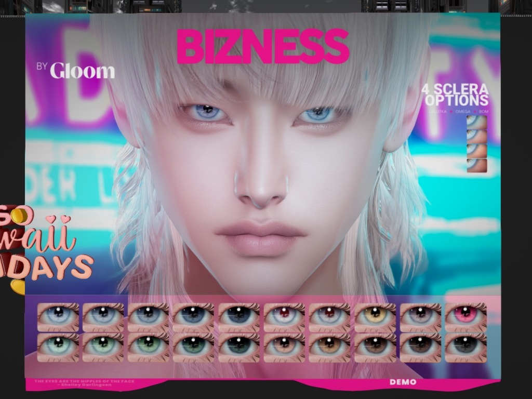532x399 pixels.
Task: Click the quote text at the bottom-left
Action: pyautogui.click(x=84, y=383)
